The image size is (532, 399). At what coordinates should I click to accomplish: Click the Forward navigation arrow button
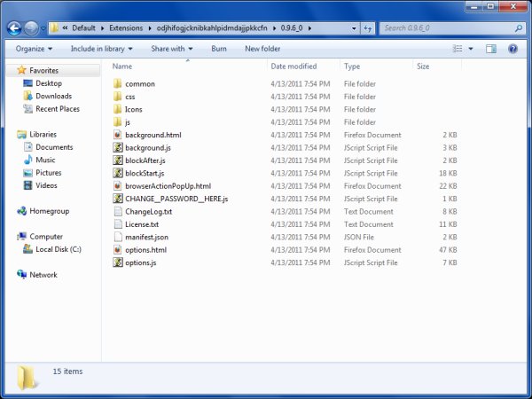(x=31, y=28)
